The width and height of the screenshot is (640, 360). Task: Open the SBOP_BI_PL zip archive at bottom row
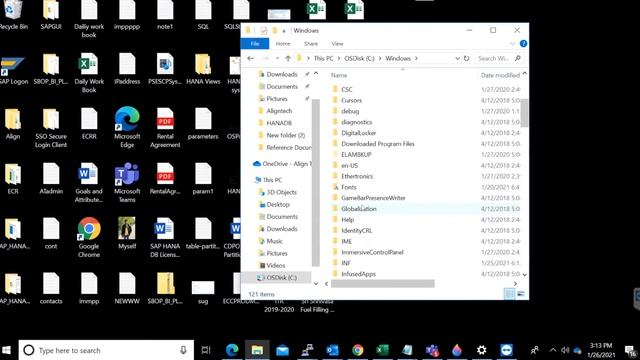coord(165,288)
